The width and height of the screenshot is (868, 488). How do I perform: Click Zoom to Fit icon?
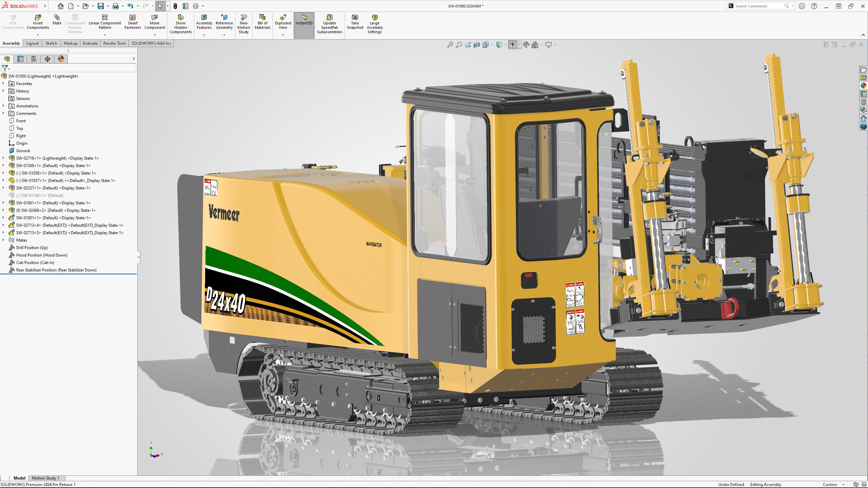(450, 45)
